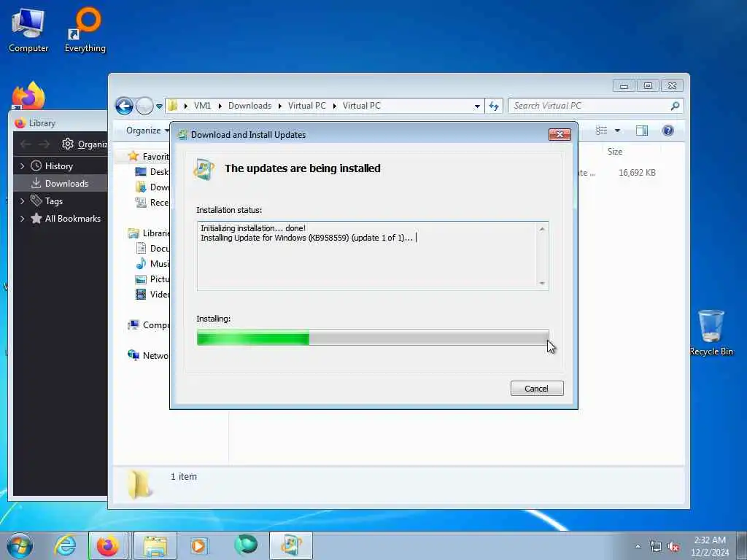
Task: Close the Download and Install Updates dialog
Action: pyautogui.click(x=560, y=134)
